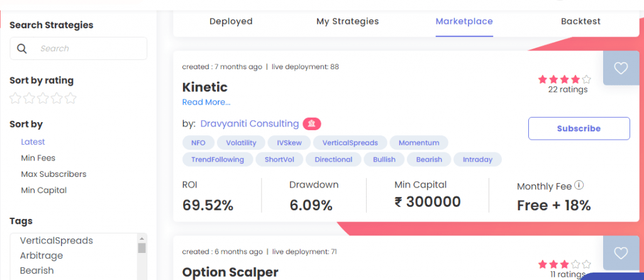This screenshot has width=644, height=280.
Task: Click the Momentum tag chip
Action: [419, 143]
